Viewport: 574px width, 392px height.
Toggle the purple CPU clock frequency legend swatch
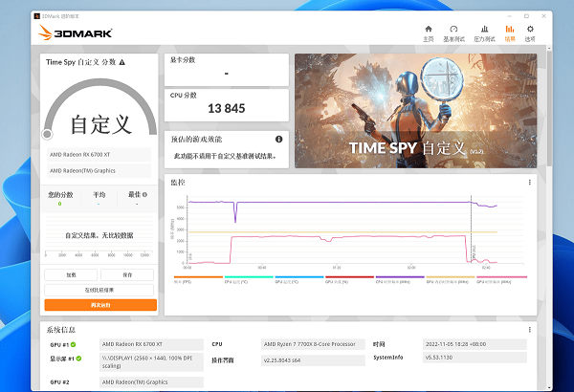(x=400, y=277)
